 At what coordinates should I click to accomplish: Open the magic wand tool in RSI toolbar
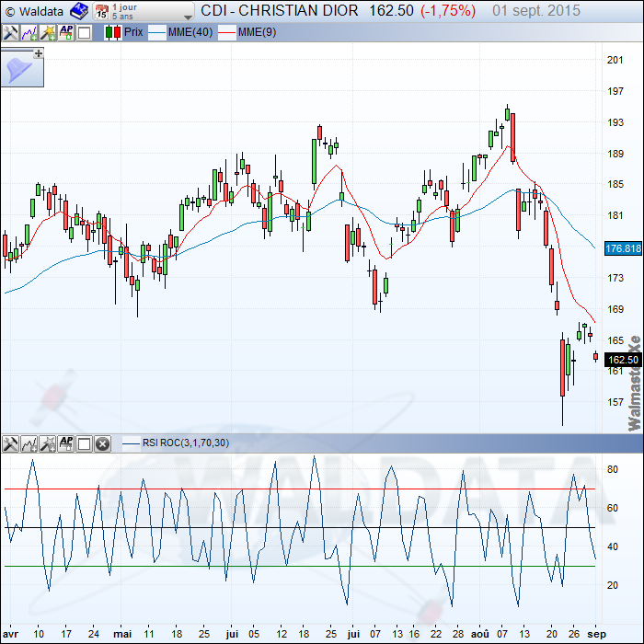pos(48,444)
